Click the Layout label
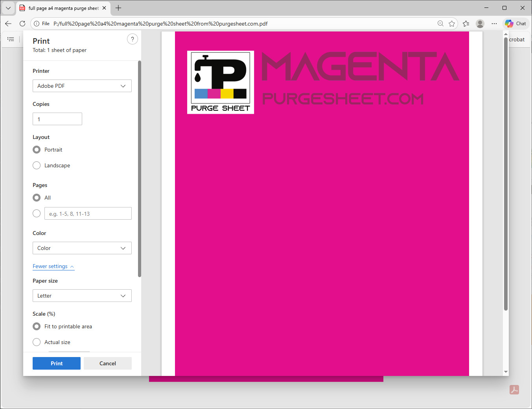This screenshot has width=532, height=409. 41,137
